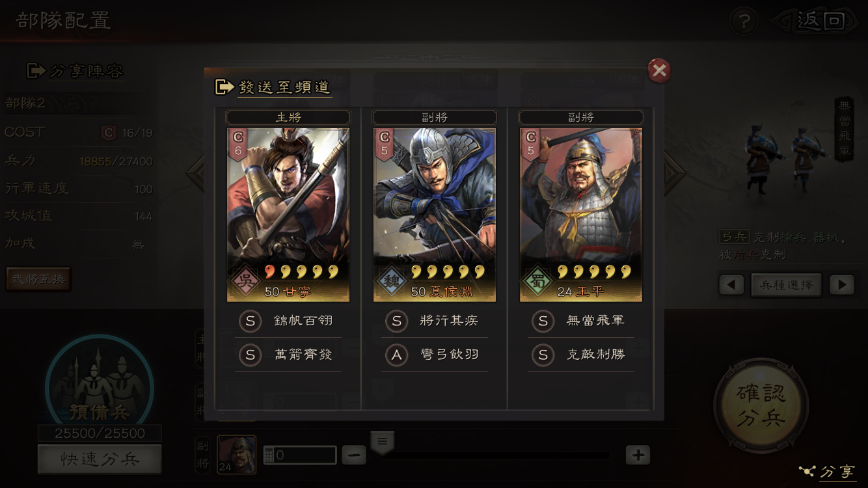The height and width of the screenshot is (488, 868).
Task: Switch to next troop type arrow
Action: tap(842, 284)
